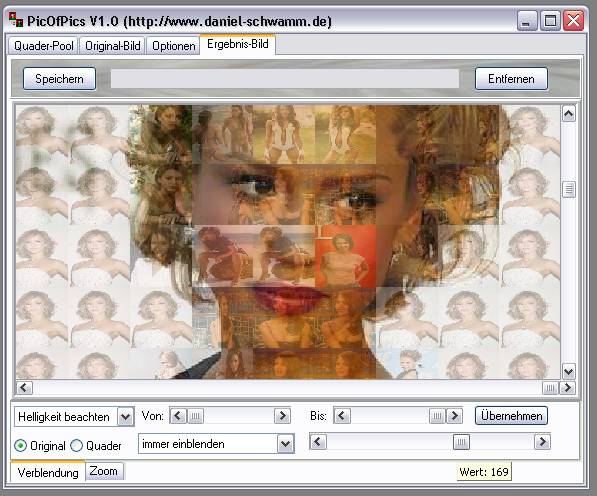Open the Zoom bottom tab
The height and width of the screenshot is (496, 597).
click(104, 471)
